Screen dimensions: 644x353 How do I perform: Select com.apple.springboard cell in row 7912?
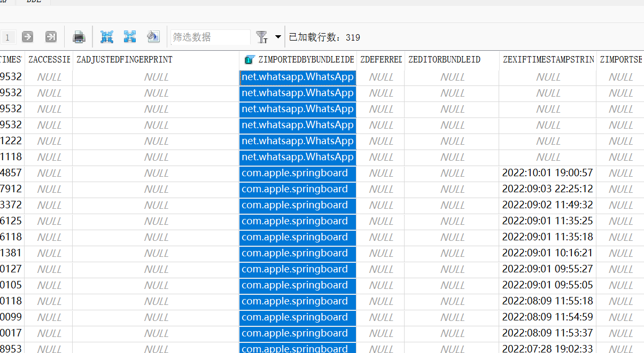(x=298, y=189)
